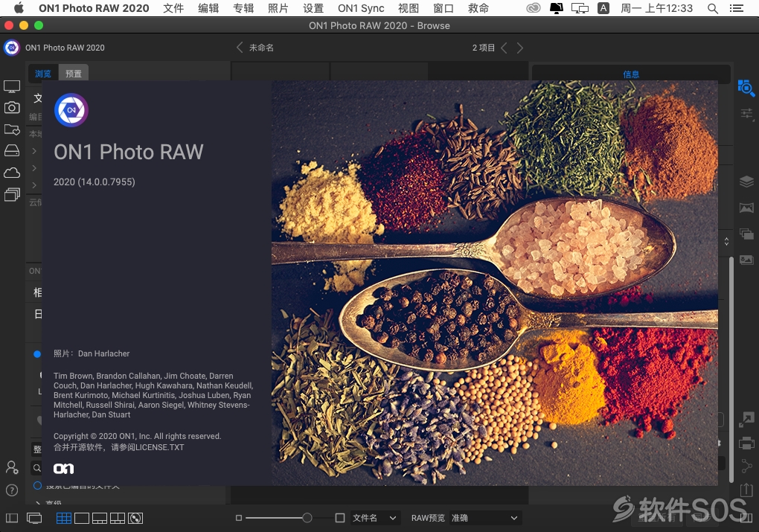Open the 编辑 menu

click(208, 8)
